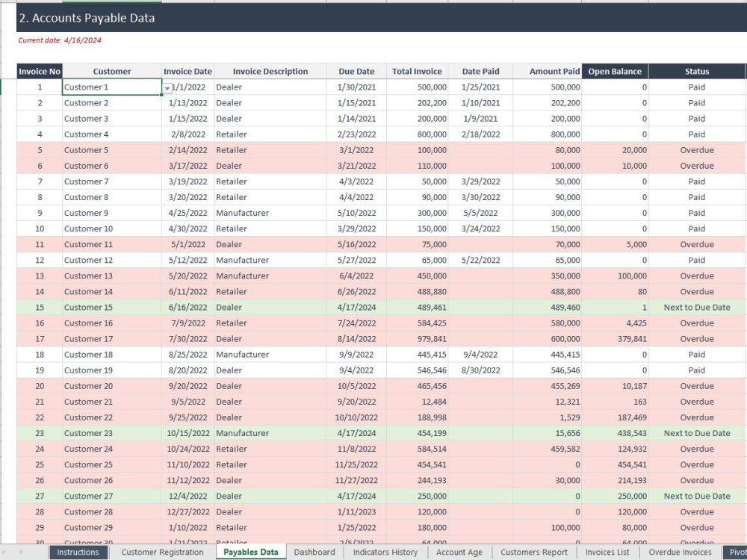Click the Invoice No column header
The image size is (747, 560).
coord(40,72)
